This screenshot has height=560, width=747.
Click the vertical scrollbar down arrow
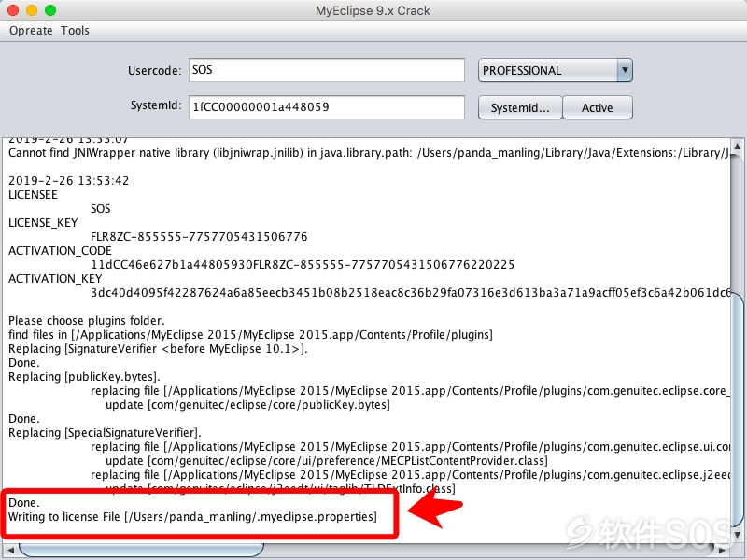[x=737, y=534]
